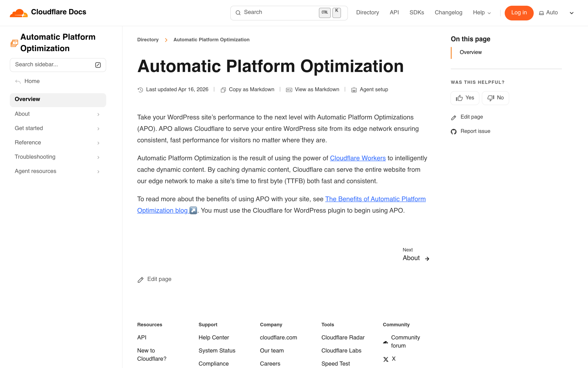588x368 pixels.
Task: Click the Automatic Platform Optimization product icon
Action: tap(14, 43)
